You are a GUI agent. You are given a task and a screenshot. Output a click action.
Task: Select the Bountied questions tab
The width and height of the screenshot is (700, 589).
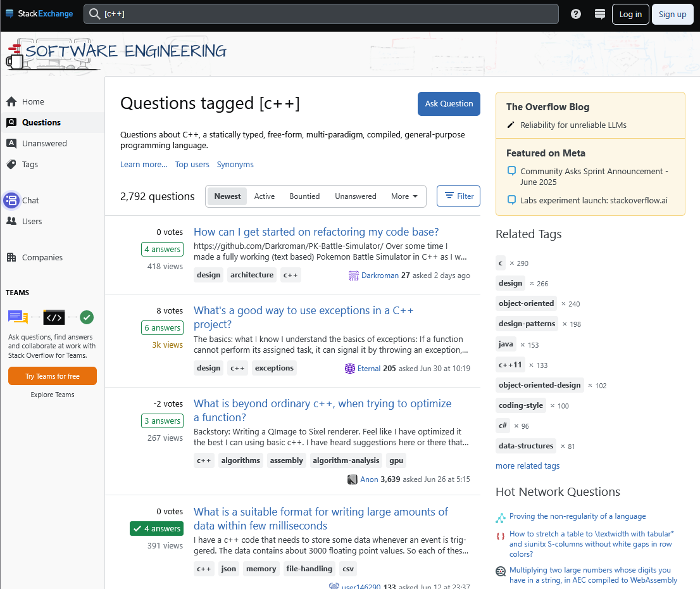point(304,196)
